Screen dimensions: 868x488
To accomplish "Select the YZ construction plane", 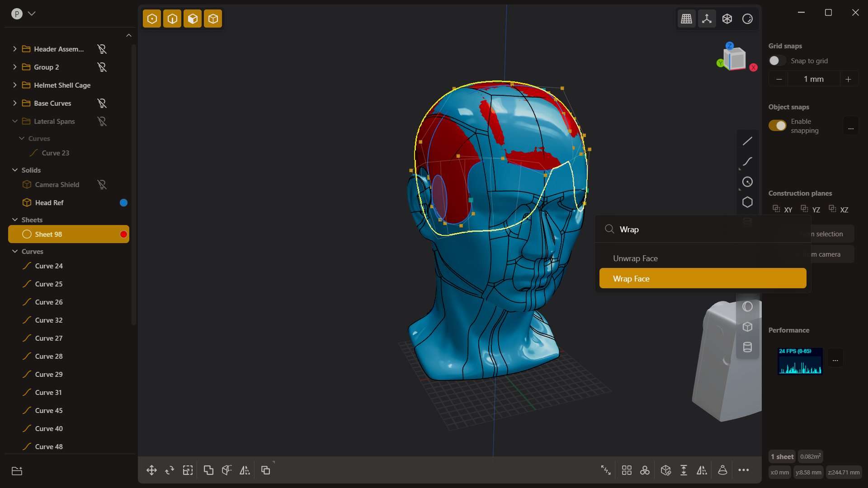I will click(811, 209).
